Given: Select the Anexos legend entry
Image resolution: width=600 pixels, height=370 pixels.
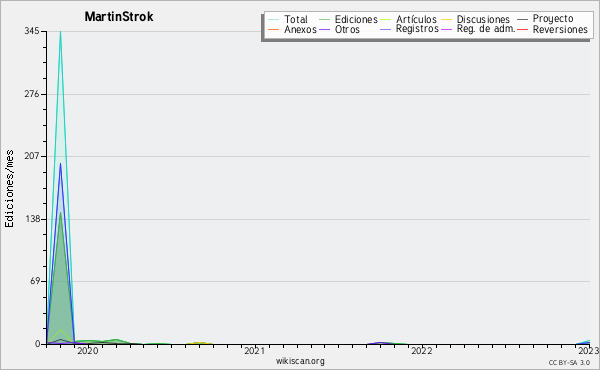Looking at the screenshot, I should pyautogui.click(x=300, y=29).
